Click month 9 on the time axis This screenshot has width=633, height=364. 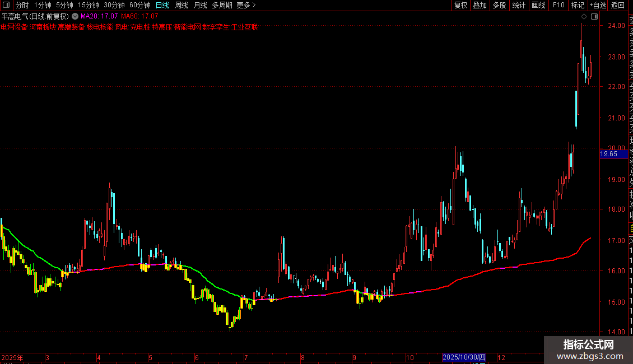(x=354, y=357)
